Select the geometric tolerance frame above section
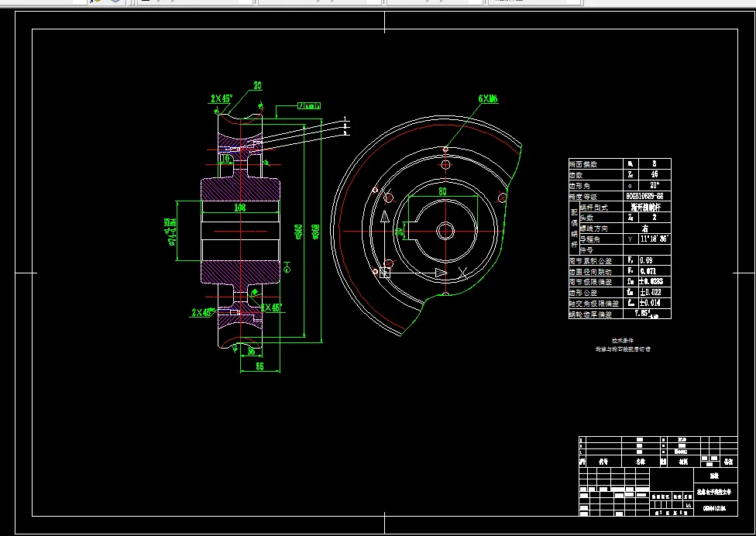Viewport: 756px width, 536px height. 309,105
